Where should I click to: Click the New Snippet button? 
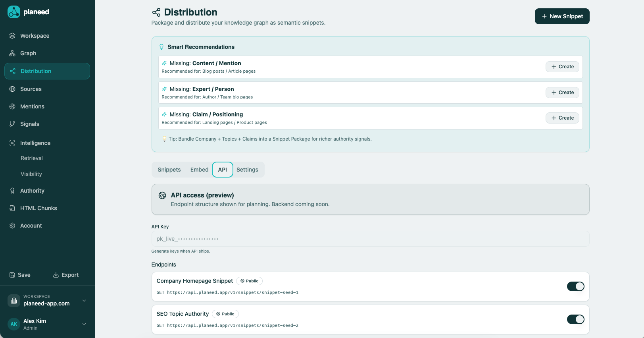562,16
